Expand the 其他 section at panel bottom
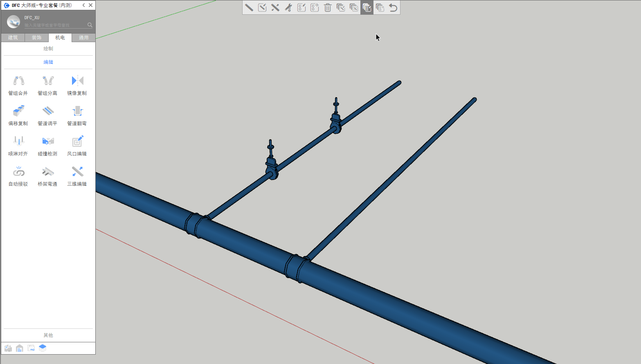Viewport: 641px width, 364px height. pos(48,335)
